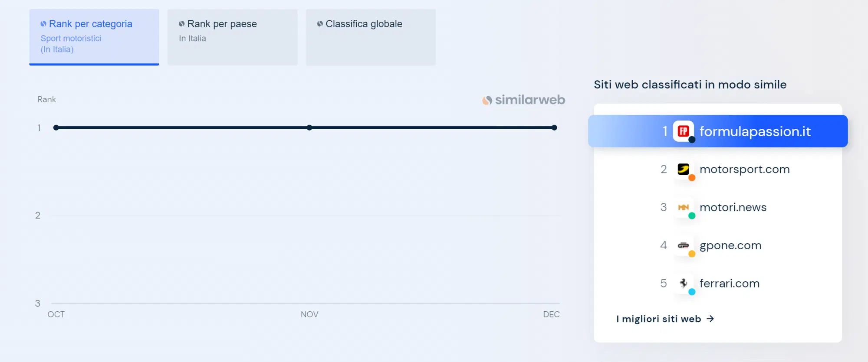
Task: Click the formulapassion.it favicon icon
Action: pyautogui.click(x=683, y=131)
